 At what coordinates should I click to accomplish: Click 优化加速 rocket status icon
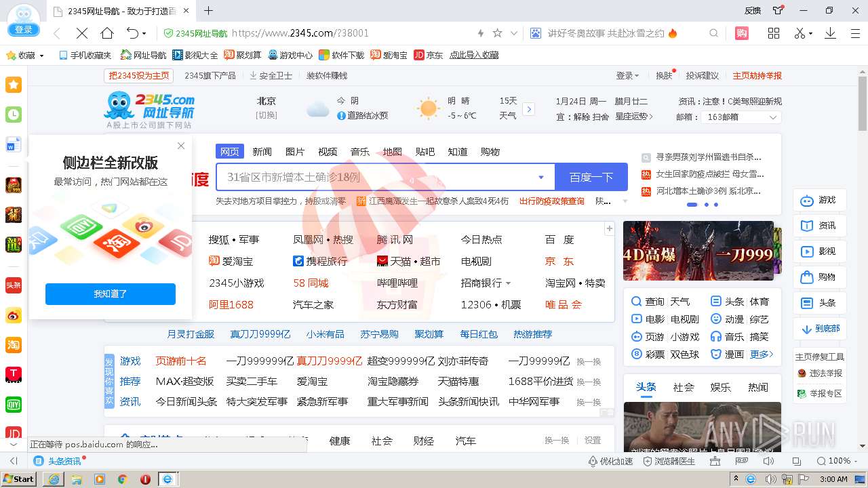click(x=610, y=461)
